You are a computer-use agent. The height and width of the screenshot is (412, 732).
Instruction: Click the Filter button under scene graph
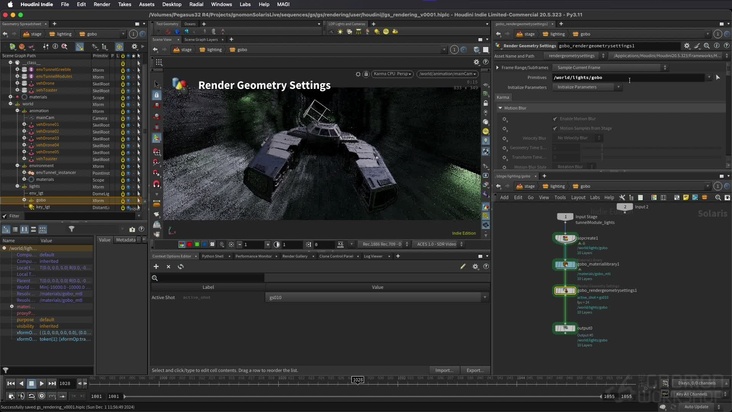click(11, 216)
